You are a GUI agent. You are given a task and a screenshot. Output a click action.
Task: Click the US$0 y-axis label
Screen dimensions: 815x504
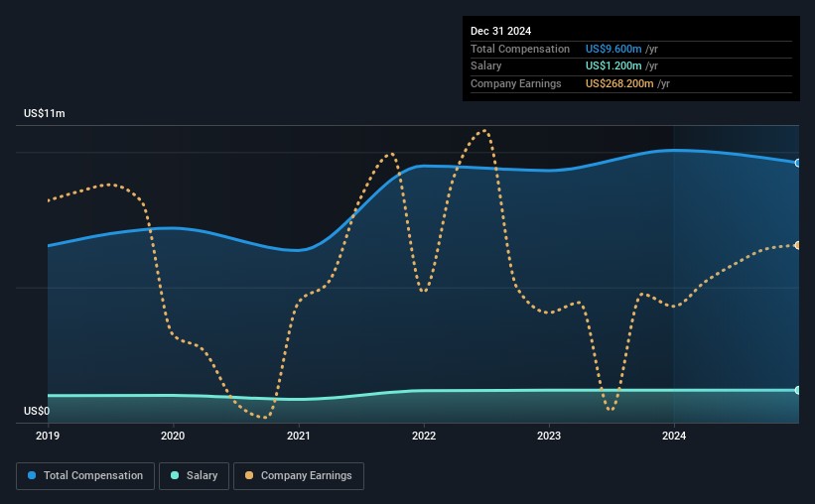pos(37,411)
